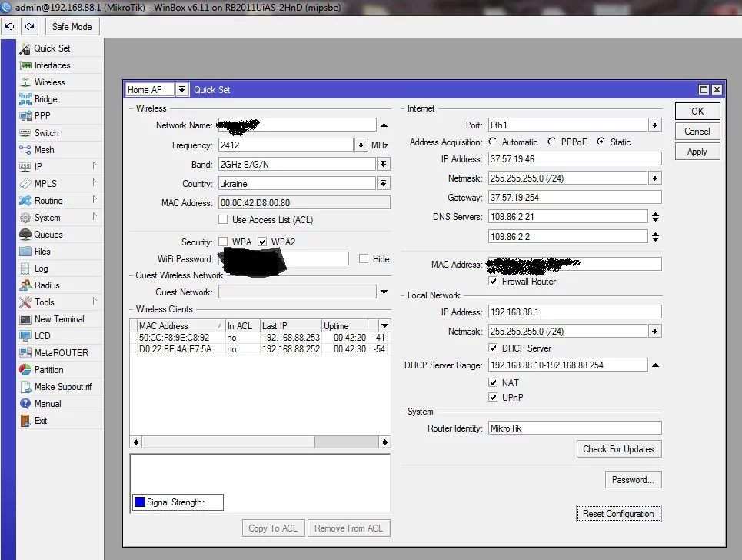The height and width of the screenshot is (560, 742).
Task: Select PPPoE address acquisition option
Action: [552, 142]
